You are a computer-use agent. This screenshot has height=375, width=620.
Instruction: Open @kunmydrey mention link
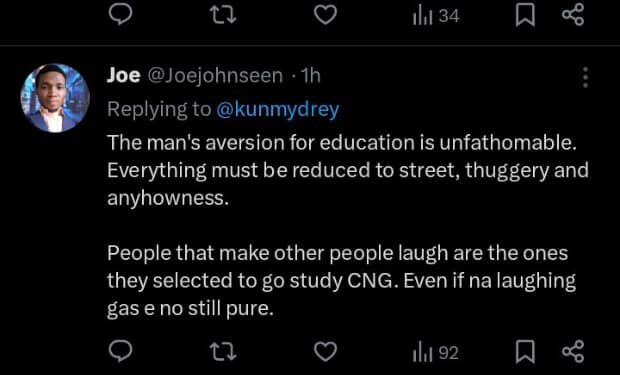[278, 109]
